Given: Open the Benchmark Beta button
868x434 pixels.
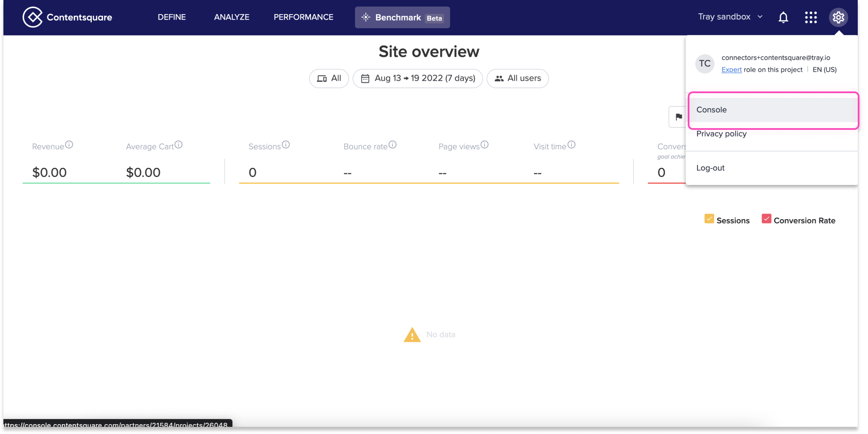Looking at the screenshot, I should point(402,18).
